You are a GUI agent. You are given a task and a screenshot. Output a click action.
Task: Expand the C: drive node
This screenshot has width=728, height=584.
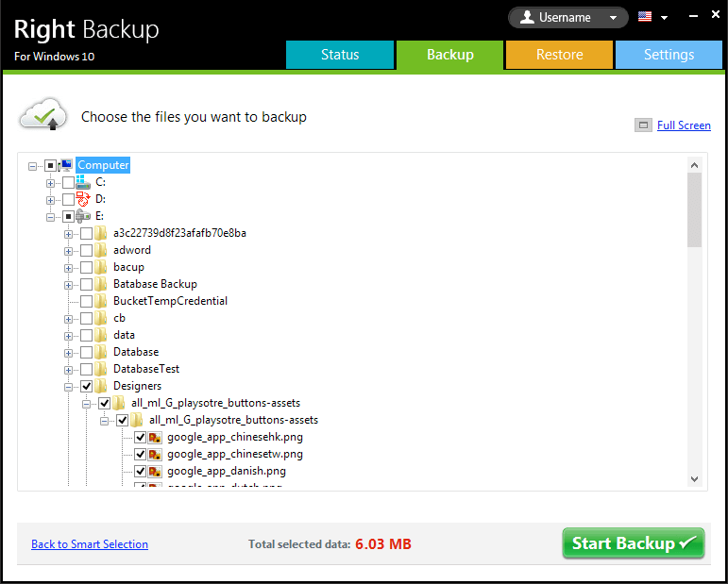50,183
